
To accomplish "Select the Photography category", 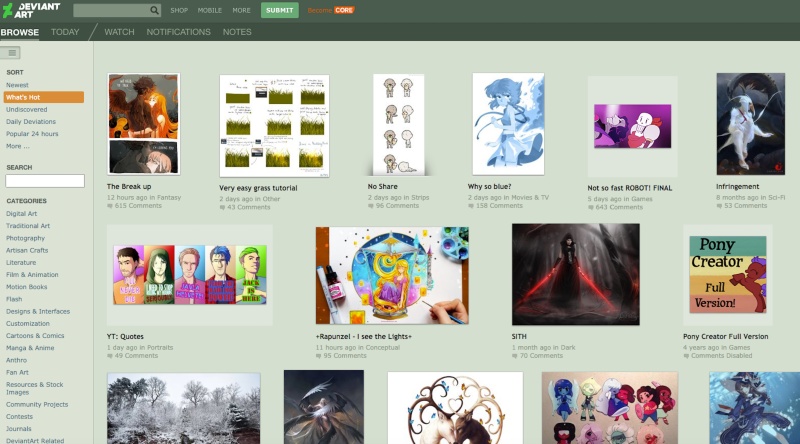I will point(26,238).
